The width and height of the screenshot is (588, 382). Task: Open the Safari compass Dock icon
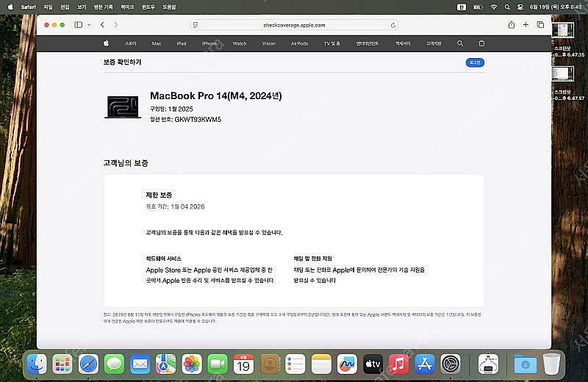click(x=88, y=364)
